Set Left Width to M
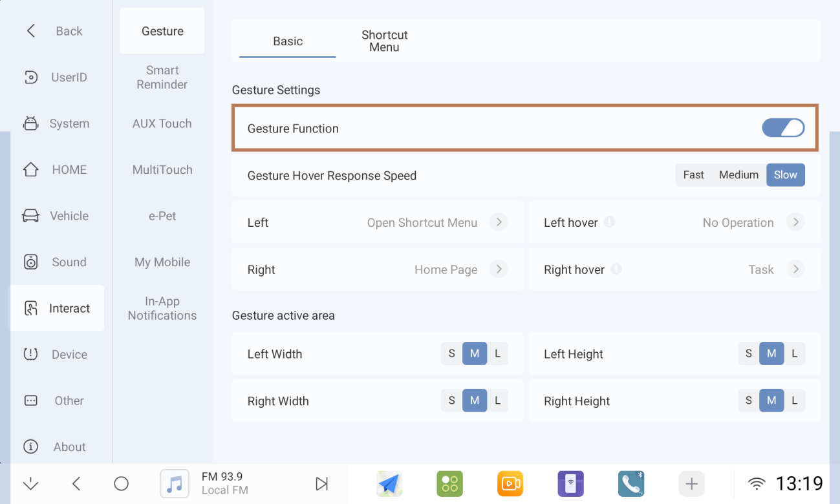The height and width of the screenshot is (504, 840). pos(475,353)
